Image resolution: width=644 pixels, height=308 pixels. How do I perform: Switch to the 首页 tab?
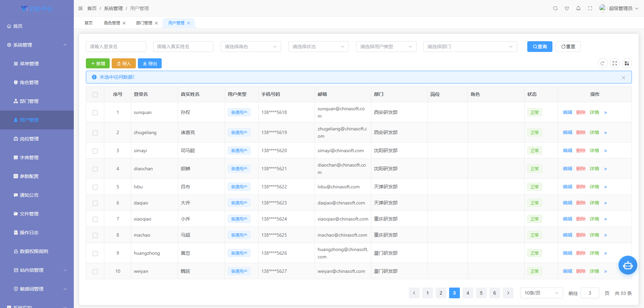tap(89, 23)
